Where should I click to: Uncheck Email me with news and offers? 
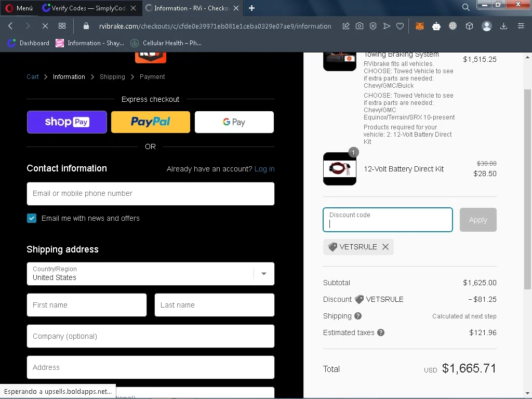pyautogui.click(x=32, y=218)
